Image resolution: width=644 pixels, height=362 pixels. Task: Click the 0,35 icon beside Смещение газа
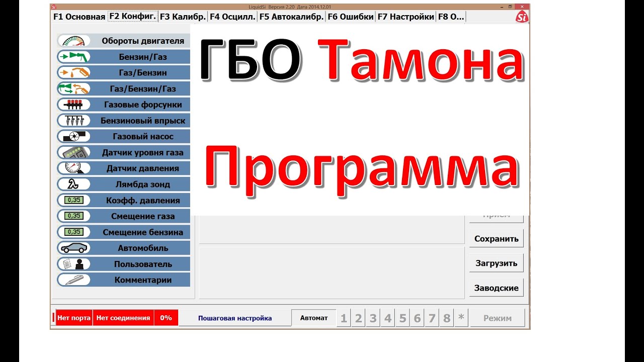click(x=73, y=216)
